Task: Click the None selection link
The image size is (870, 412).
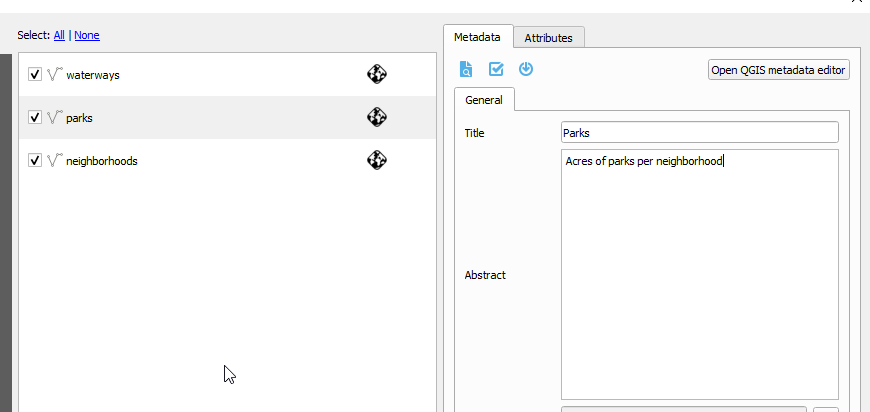Action: tap(87, 35)
